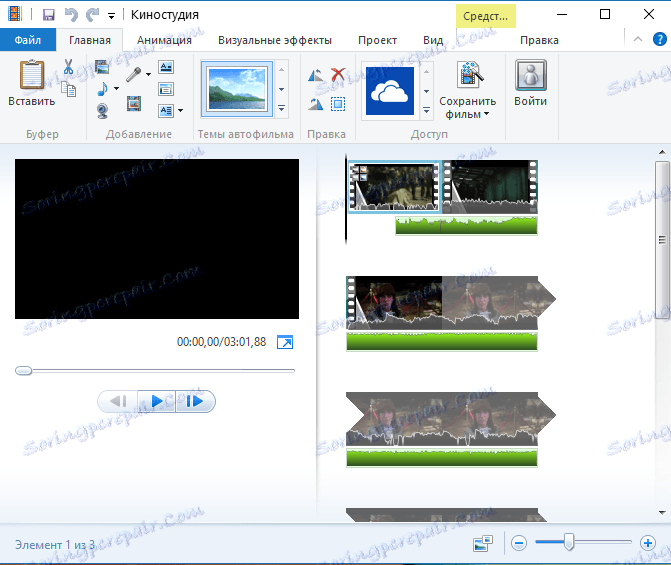Switch to Анимация tab

164,40
